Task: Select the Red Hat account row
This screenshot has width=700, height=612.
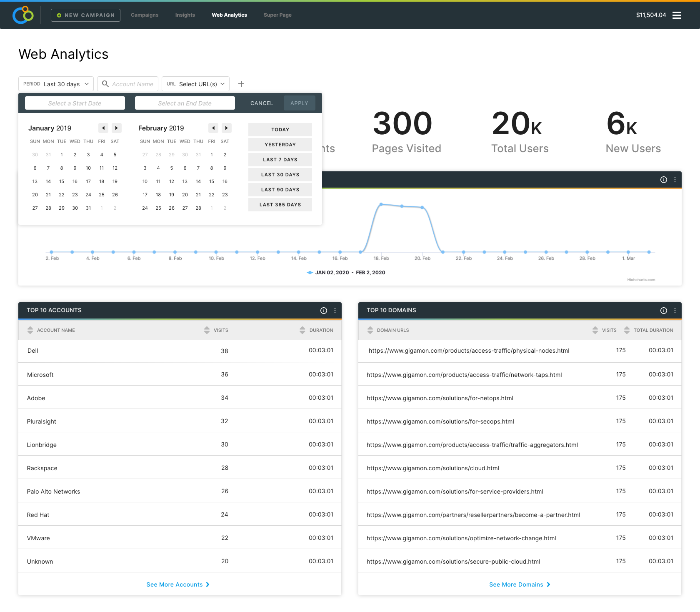Action: pyautogui.click(x=180, y=514)
